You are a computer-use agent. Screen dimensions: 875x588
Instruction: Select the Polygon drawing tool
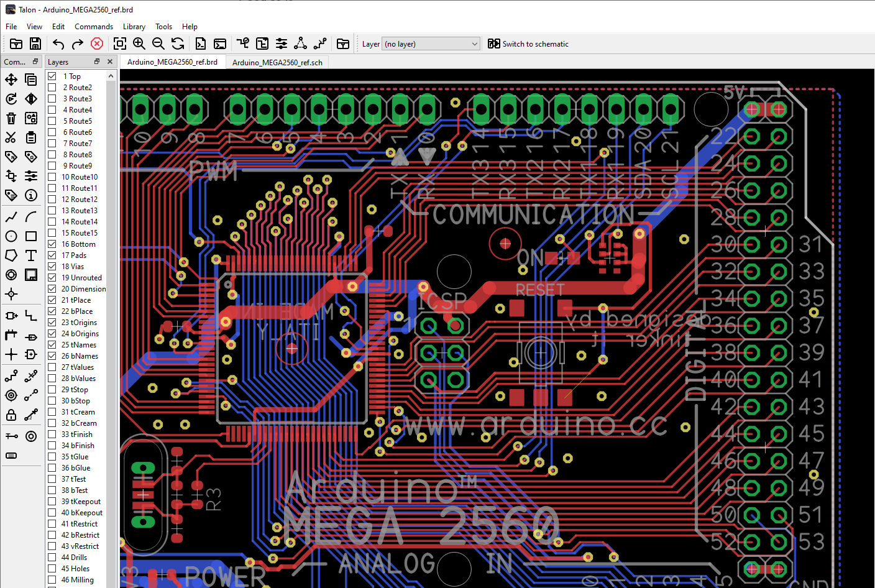point(11,255)
